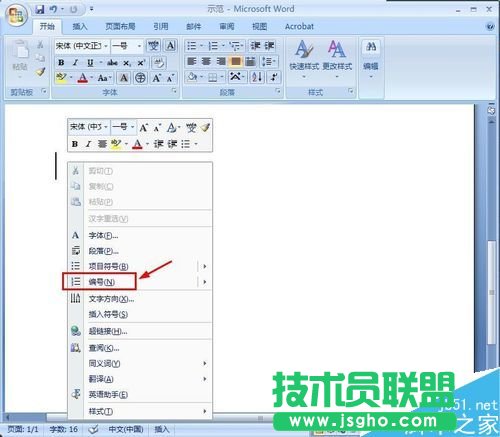Click Sort A-Z icon in ribbon

click(257, 77)
